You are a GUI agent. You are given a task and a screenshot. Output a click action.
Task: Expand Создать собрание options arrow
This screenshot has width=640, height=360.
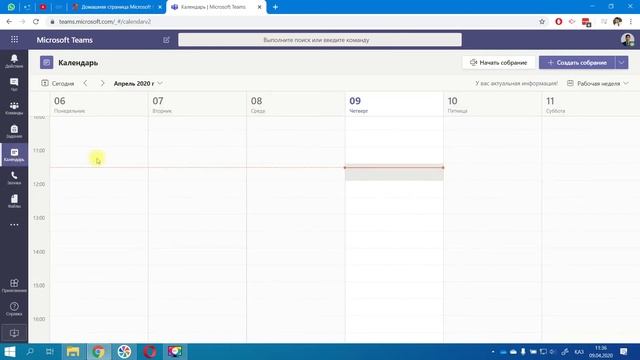pyautogui.click(x=622, y=62)
